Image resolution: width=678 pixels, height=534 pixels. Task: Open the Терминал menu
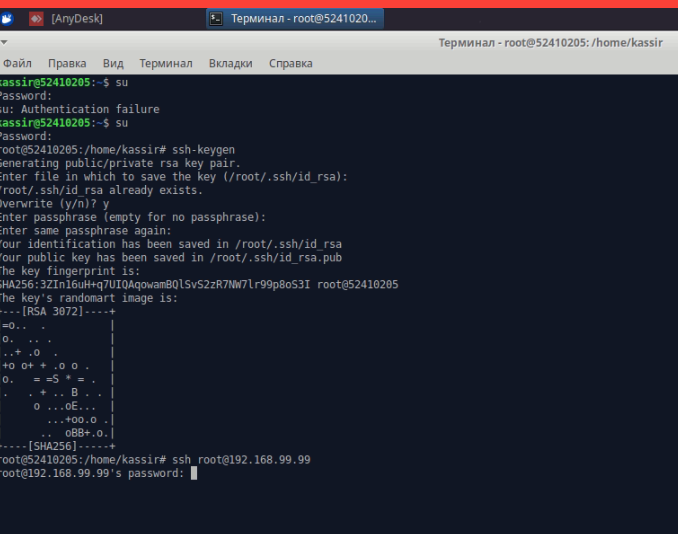pyautogui.click(x=166, y=63)
